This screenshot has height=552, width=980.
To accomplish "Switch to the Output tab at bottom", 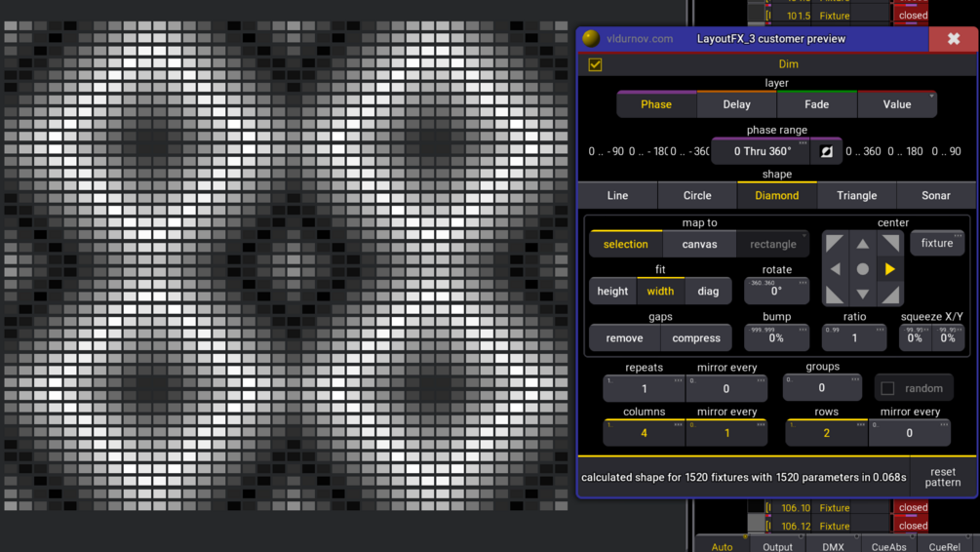I will click(x=777, y=546).
